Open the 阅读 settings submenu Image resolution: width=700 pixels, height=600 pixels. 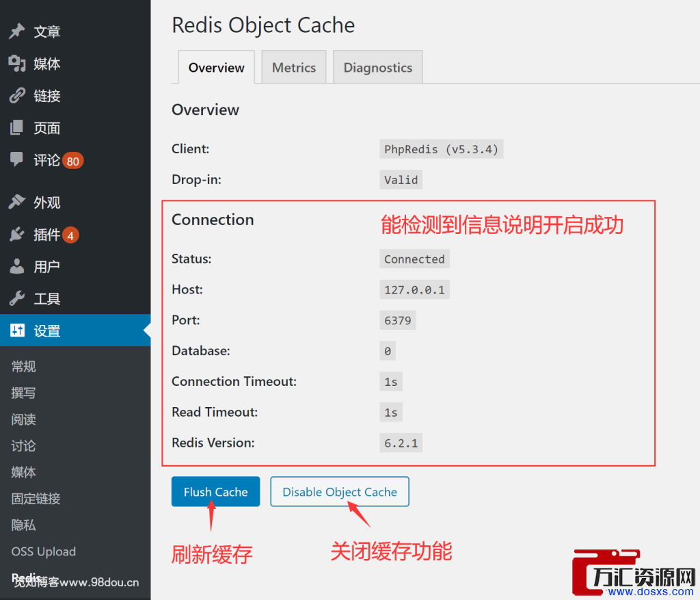[x=23, y=419]
